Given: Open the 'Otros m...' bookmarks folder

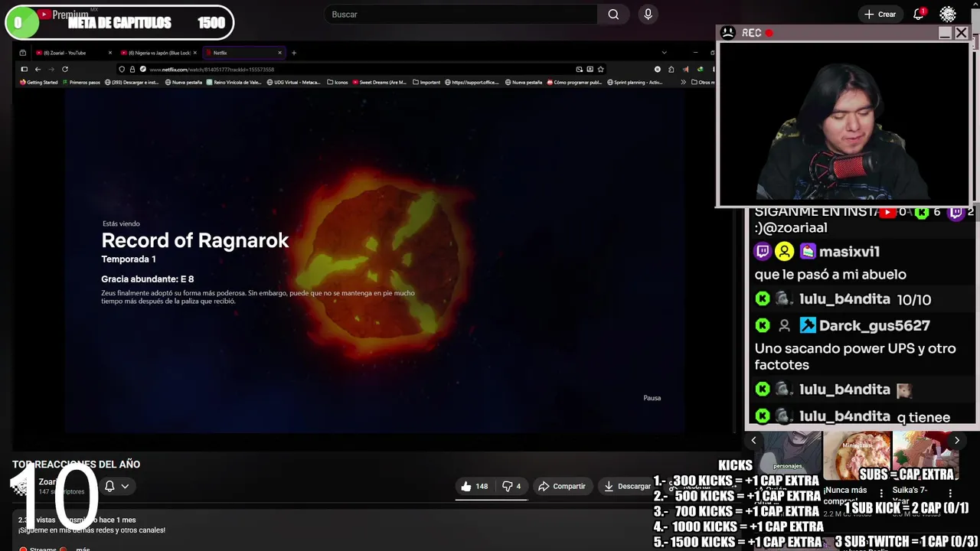Looking at the screenshot, I should tap(703, 82).
